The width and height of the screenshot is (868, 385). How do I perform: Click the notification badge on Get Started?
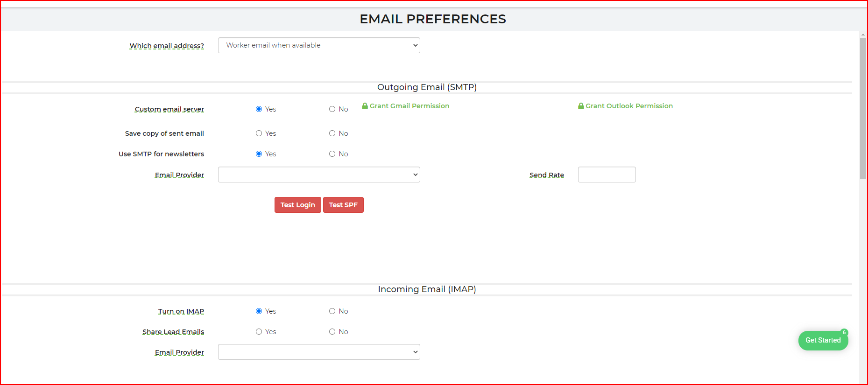point(844,332)
